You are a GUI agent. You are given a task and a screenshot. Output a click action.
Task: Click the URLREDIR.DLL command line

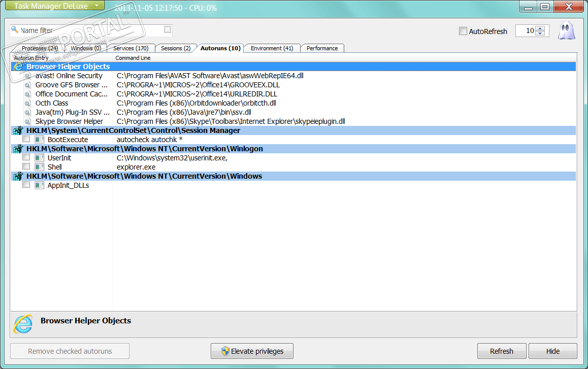pos(197,94)
